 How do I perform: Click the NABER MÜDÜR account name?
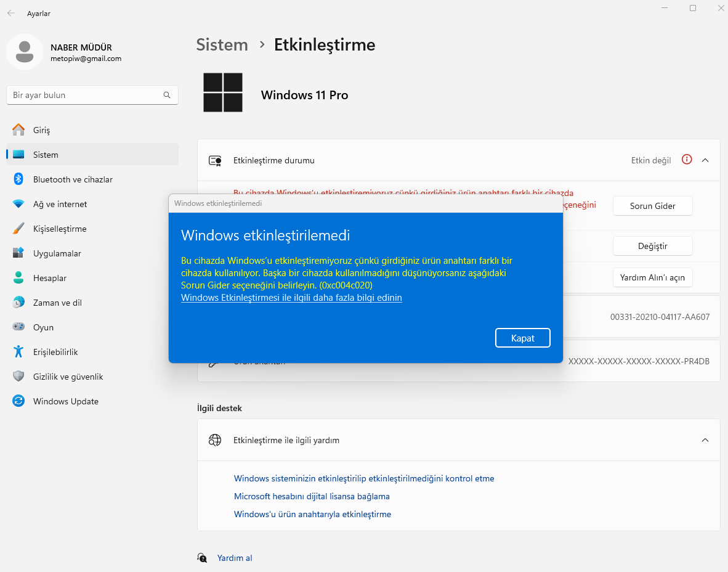[81, 47]
